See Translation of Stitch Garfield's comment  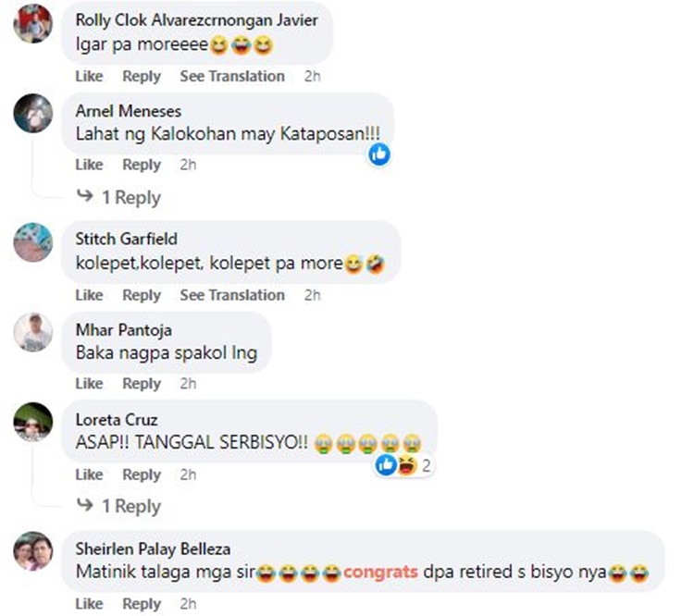tap(232, 295)
